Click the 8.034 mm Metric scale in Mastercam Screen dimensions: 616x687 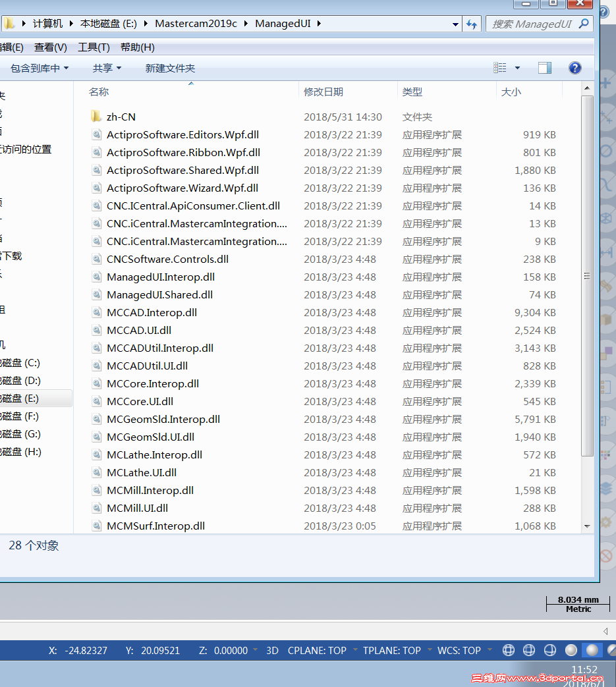tap(578, 604)
